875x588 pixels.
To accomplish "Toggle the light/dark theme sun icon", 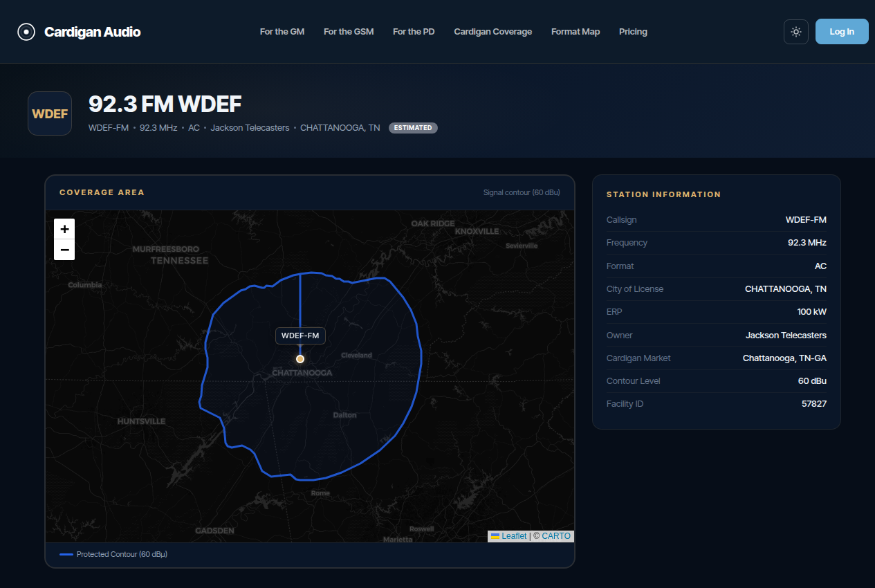I will point(796,32).
